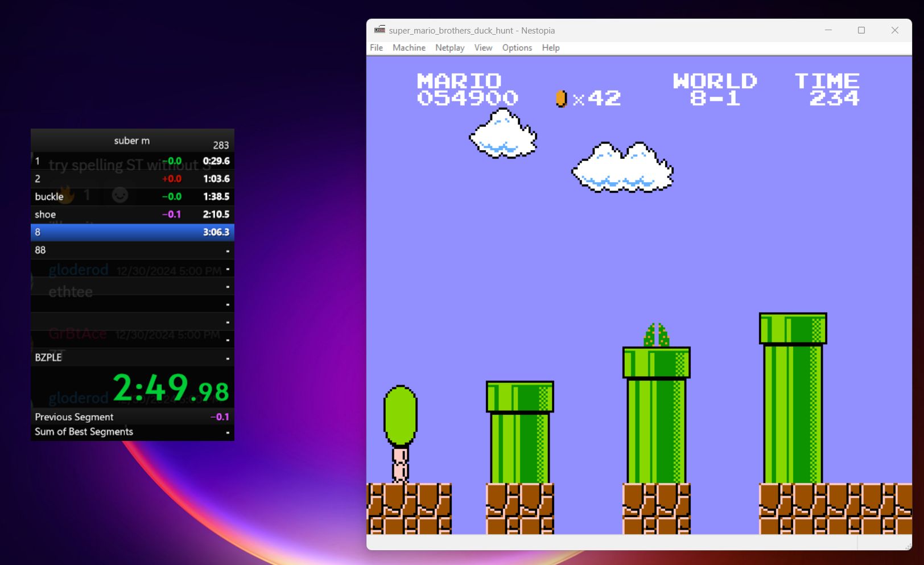Select the 'shoe' split row
The image size is (924, 565).
[133, 215]
